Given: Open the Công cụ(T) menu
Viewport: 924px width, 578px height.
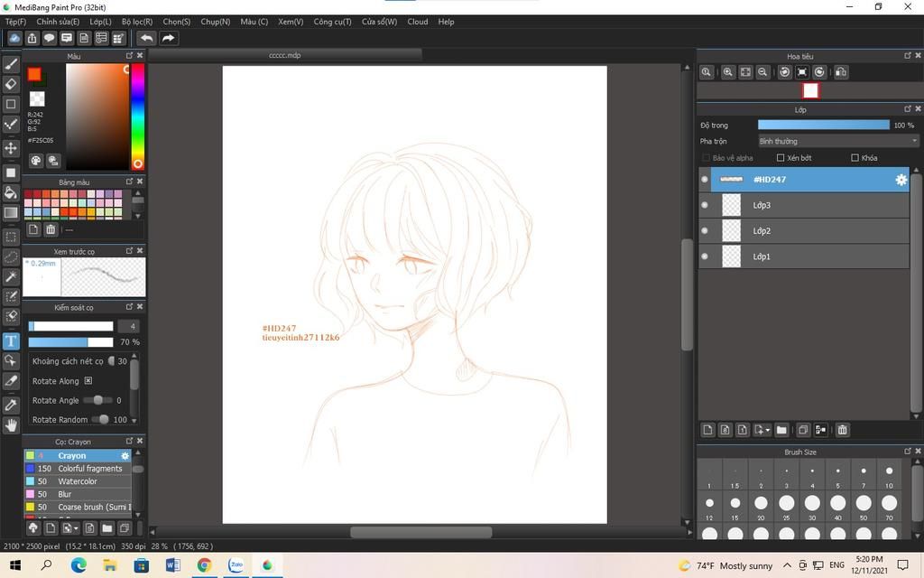Looking at the screenshot, I should [x=332, y=22].
